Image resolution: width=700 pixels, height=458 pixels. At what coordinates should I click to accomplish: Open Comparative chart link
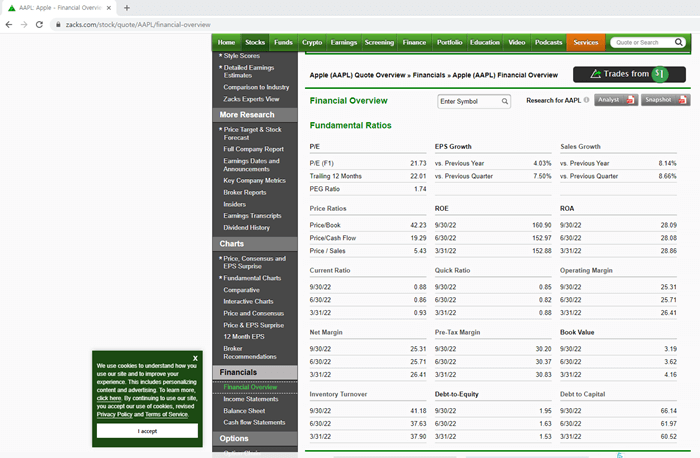tap(242, 290)
